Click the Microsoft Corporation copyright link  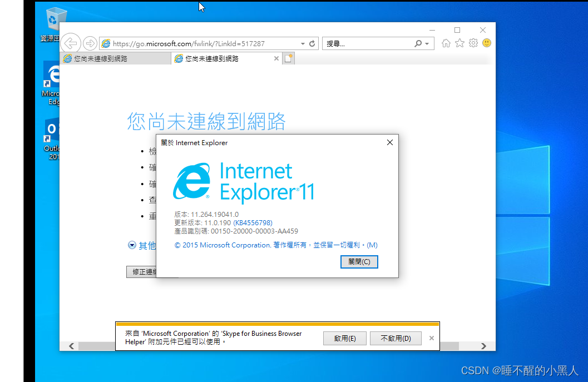pyautogui.click(x=276, y=245)
